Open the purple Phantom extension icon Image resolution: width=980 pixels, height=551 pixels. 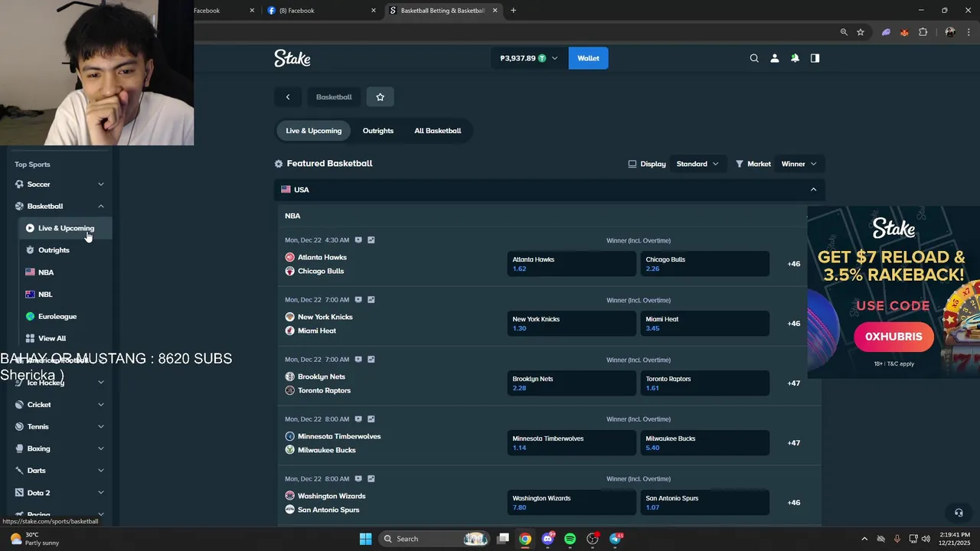[x=886, y=32]
